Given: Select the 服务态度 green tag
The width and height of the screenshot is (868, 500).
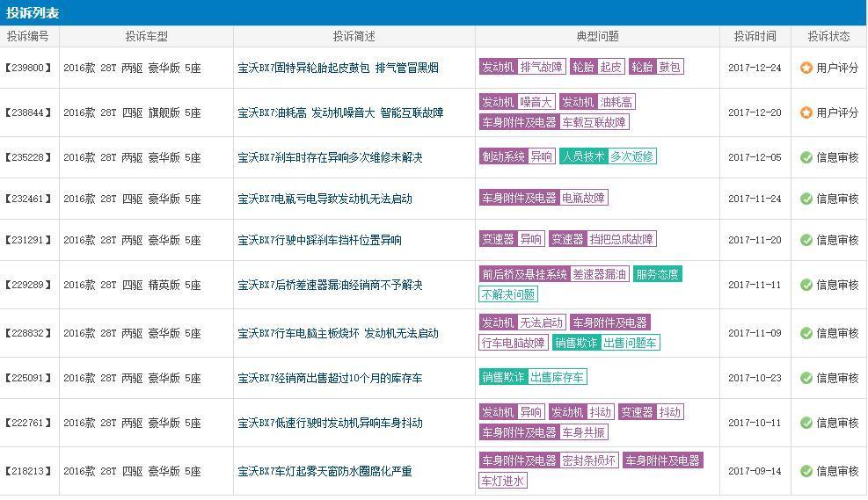Looking at the screenshot, I should [x=657, y=274].
